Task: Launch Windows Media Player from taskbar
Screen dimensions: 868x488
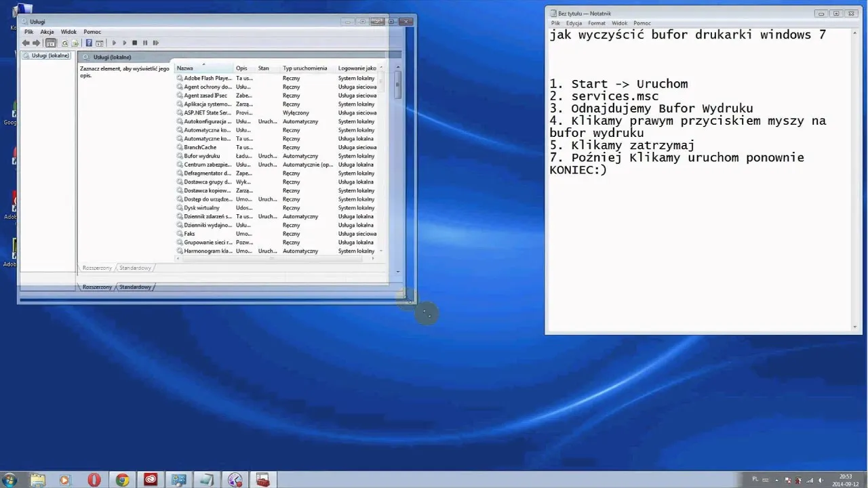Action: click(65, 480)
